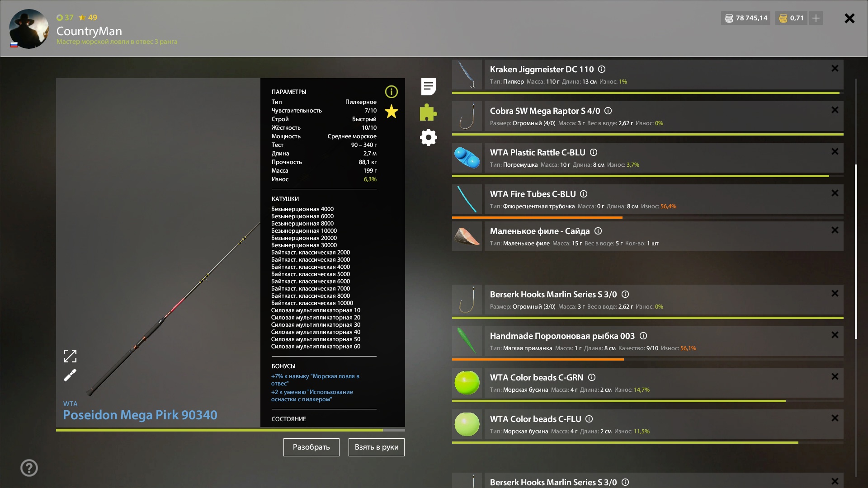Screen dimensions: 868x488
Task: Click the +2 Использование оснастки с пилкером bonus
Action: pyautogui.click(x=312, y=395)
